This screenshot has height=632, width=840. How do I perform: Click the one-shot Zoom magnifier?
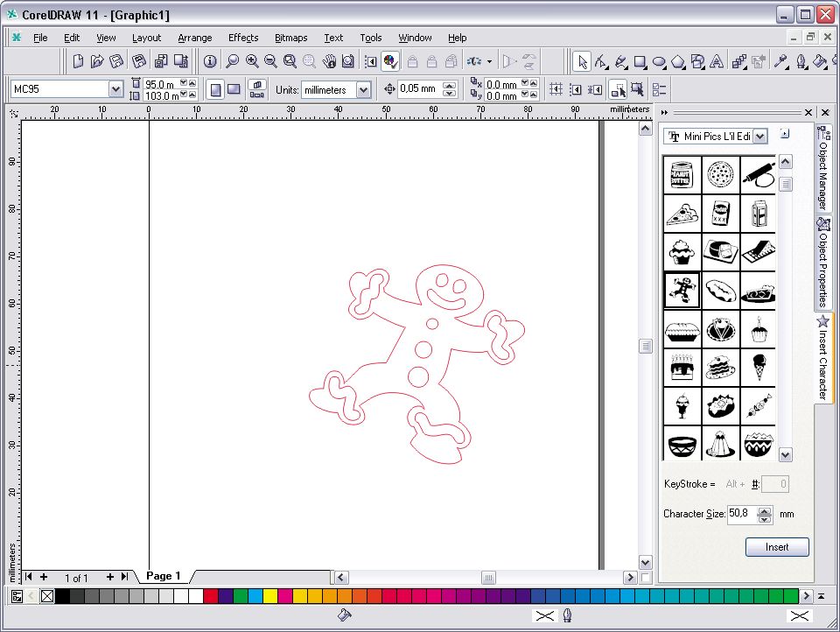point(232,61)
